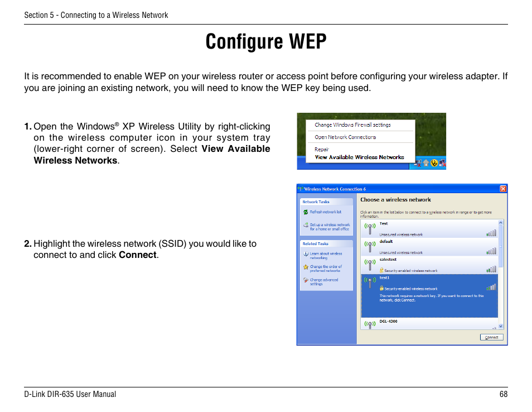Click the padlock icon on salestest row
Screen dimensions: 532x412
tap(381, 270)
